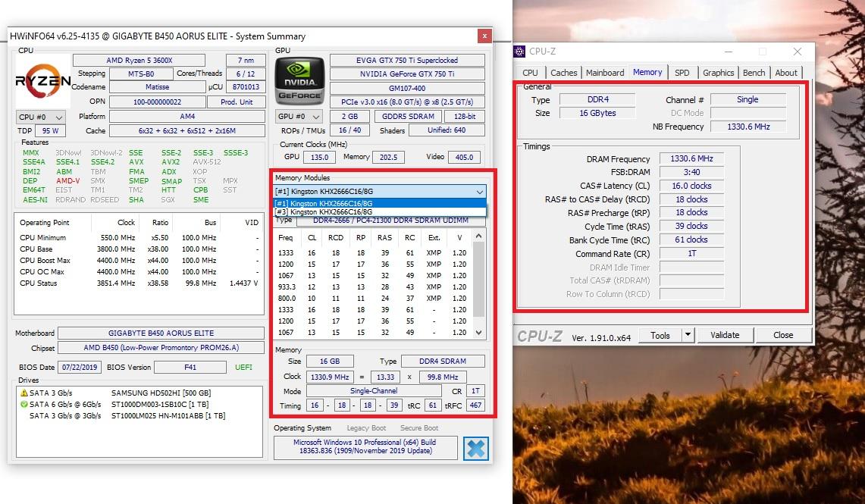Close the HWiNFO64 System Summary window
This screenshot has width=865, height=504.
(x=484, y=36)
